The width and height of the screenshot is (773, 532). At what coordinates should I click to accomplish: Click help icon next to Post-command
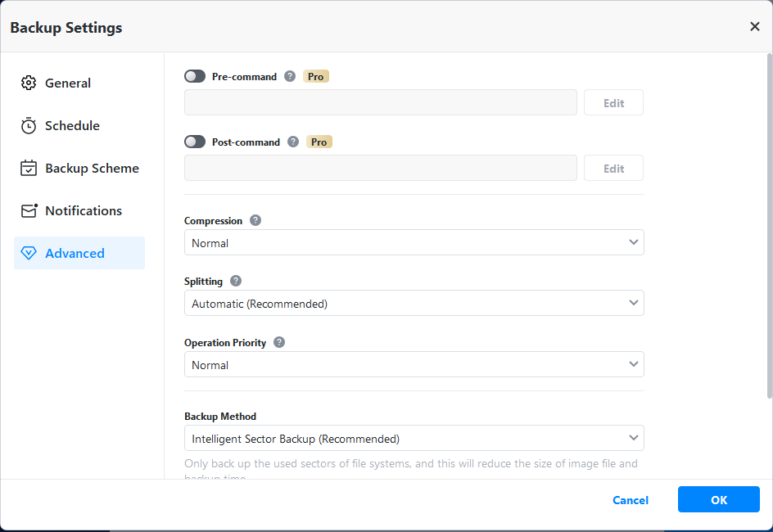293,142
